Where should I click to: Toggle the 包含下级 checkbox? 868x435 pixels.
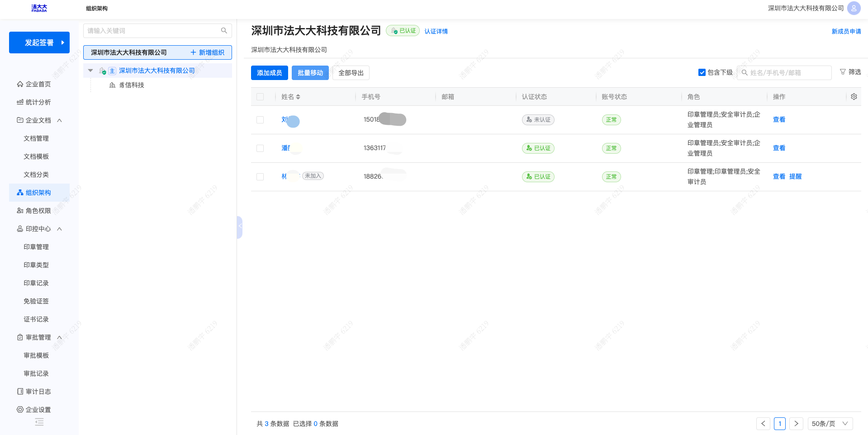[702, 72]
